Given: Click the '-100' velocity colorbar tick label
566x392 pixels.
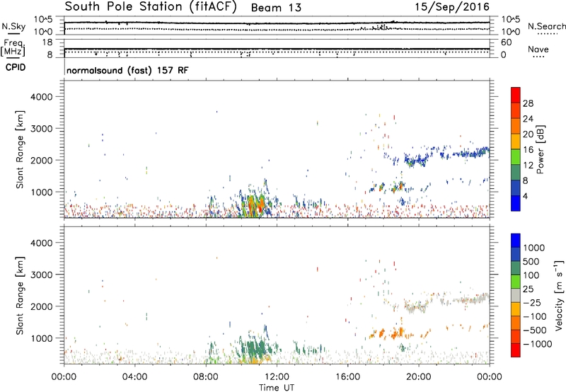Looking at the screenshot, I should pyautogui.click(x=535, y=316).
